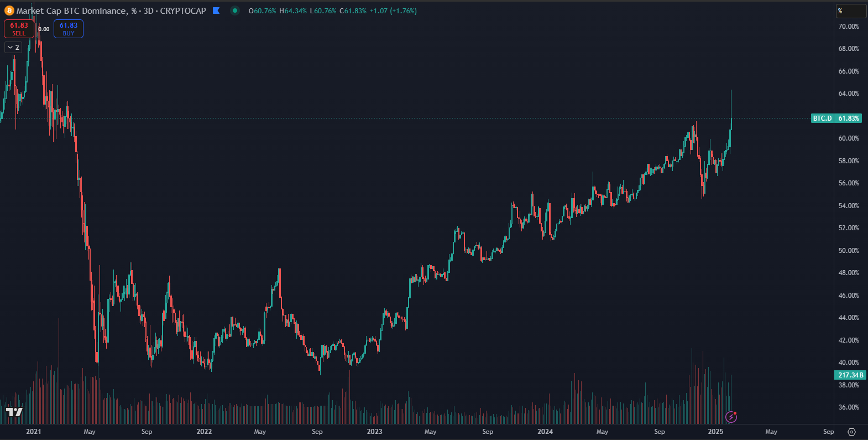
Task: Click the 2025 marker on time axis
Action: [x=715, y=432]
